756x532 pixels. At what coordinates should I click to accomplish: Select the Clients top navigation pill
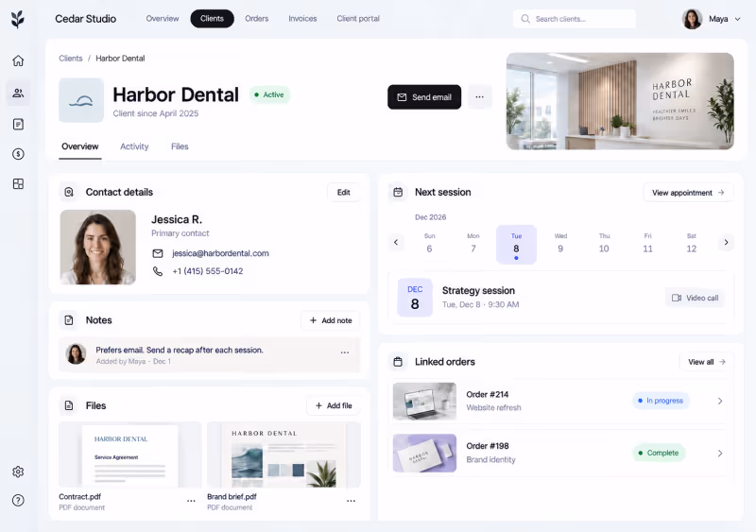pos(212,18)
